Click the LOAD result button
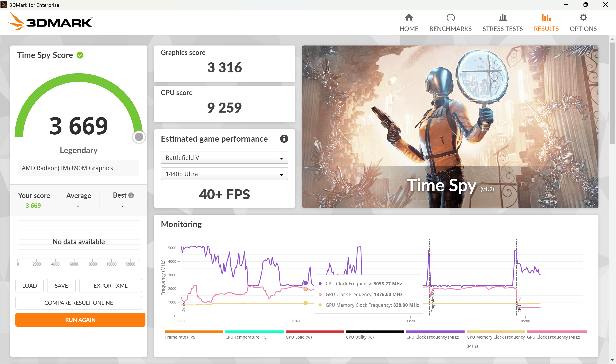 pos(29,286)
